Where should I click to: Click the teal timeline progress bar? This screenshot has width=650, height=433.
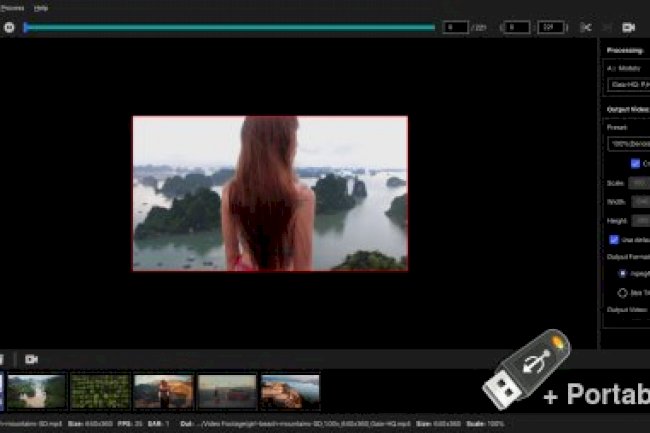230,27
